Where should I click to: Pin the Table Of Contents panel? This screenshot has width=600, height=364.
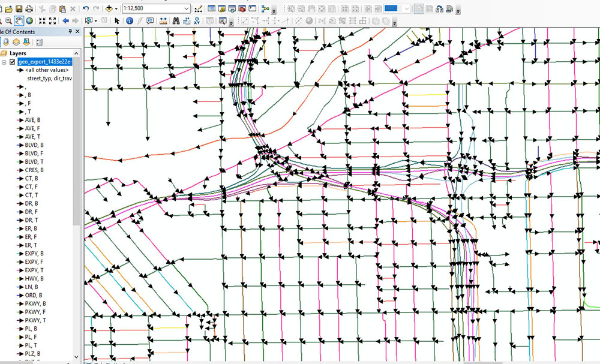(x=70, y=31)
